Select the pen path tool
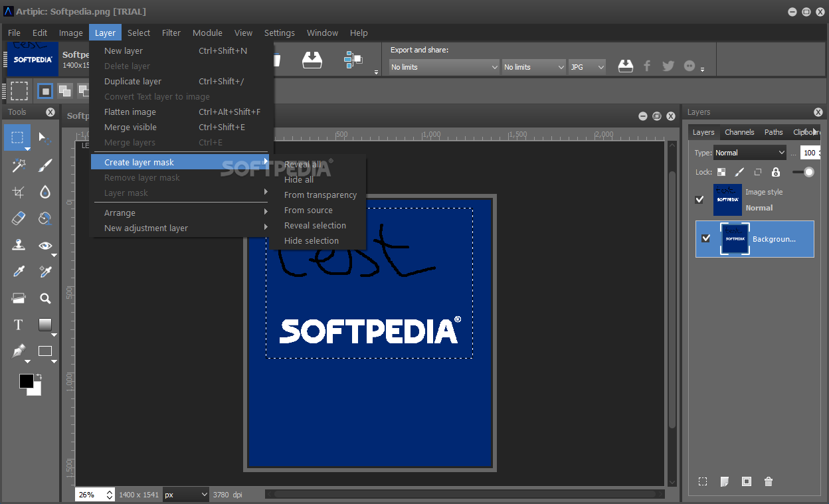This screenshot has height=504, width=829. (19, 351)
